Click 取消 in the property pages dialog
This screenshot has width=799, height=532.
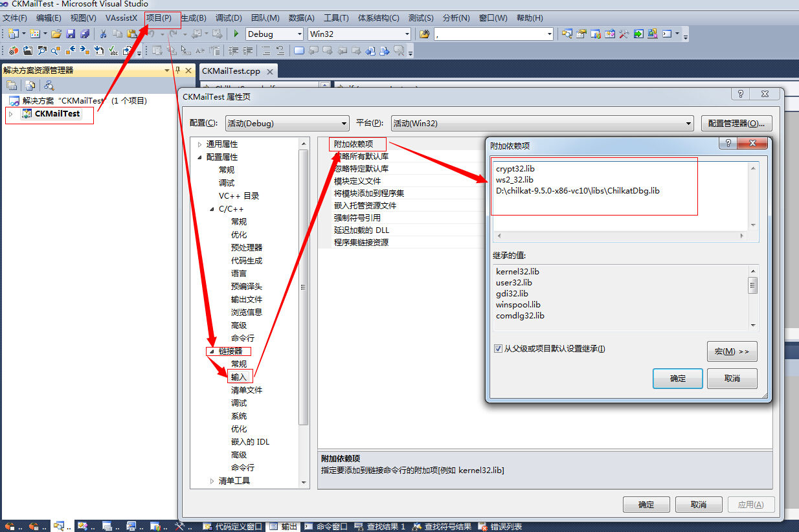pyautogui.click(x=699, y=505)
